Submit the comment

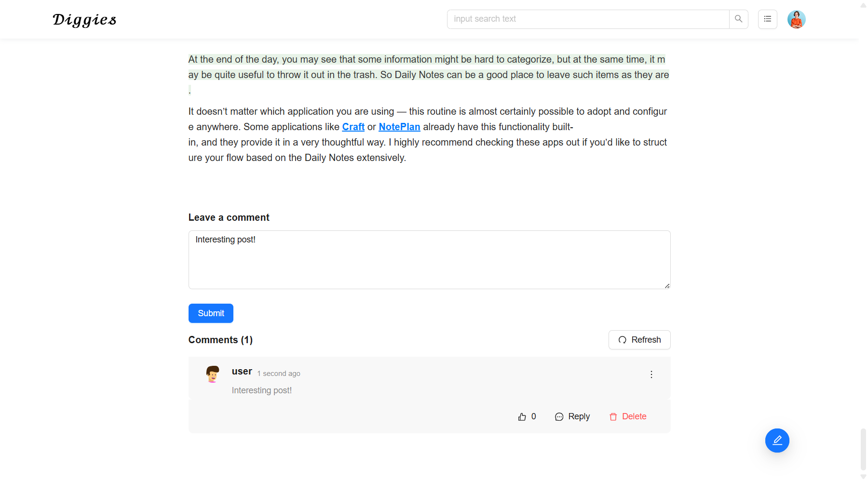211,313
